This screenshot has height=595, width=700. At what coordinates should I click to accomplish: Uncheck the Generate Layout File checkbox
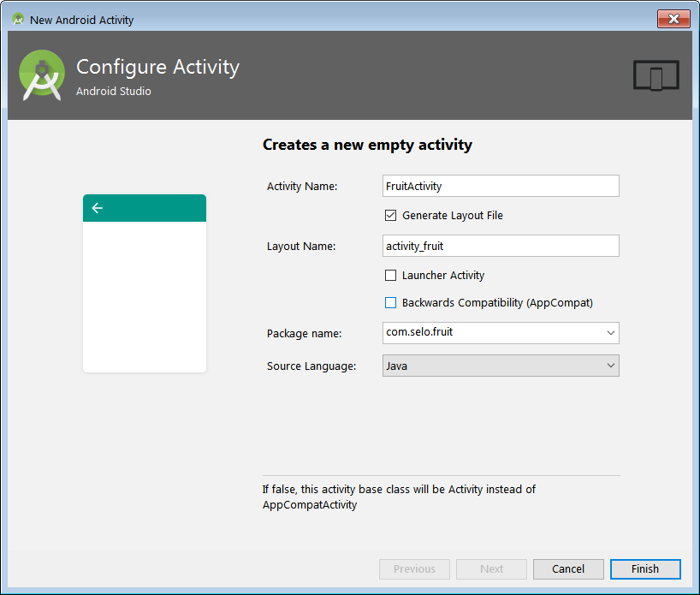[390, 215]
